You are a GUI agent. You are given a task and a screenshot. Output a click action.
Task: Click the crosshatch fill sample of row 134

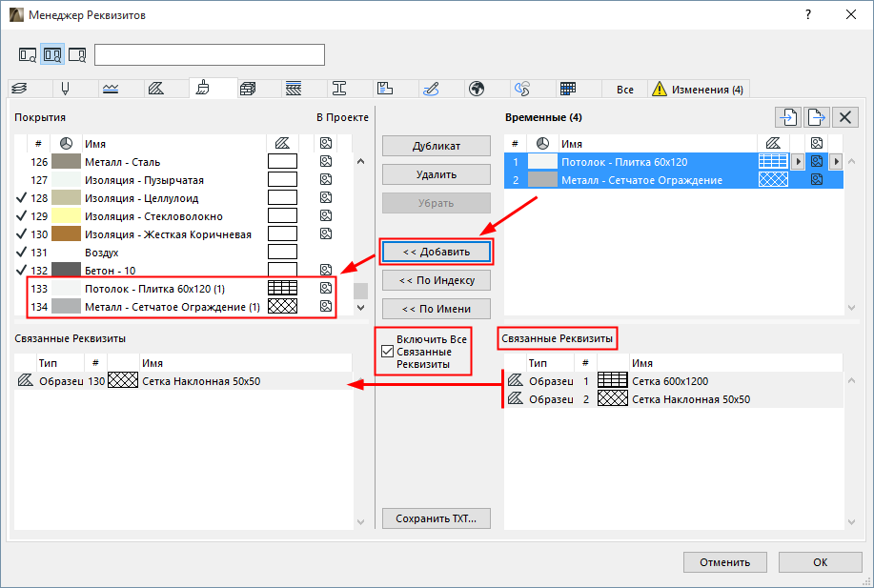(283, 306)
